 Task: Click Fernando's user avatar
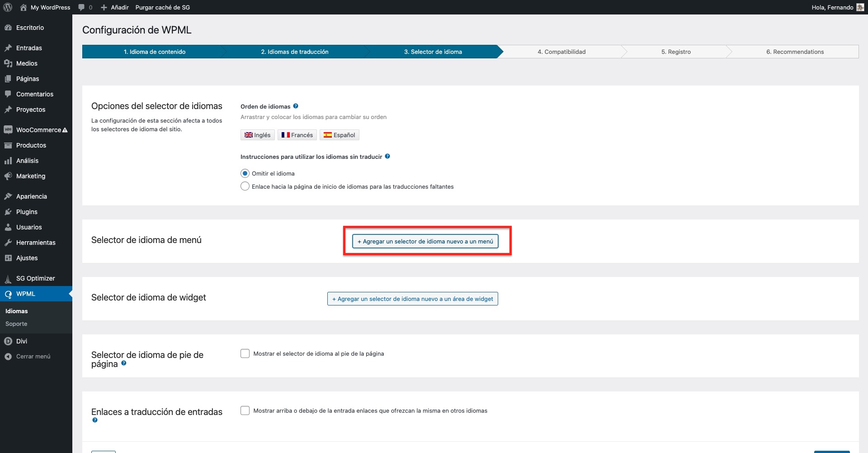pyautogui.click(x=860, y=7)
